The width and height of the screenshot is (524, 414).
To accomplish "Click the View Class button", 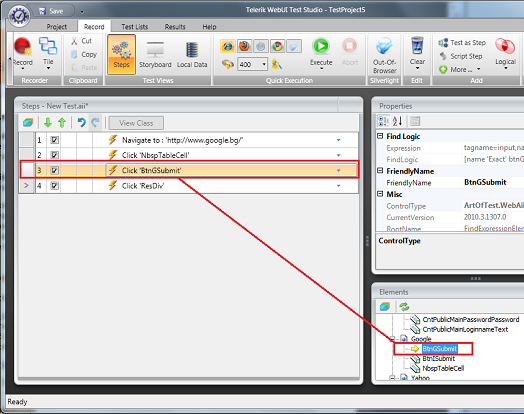I will (136, 123).
